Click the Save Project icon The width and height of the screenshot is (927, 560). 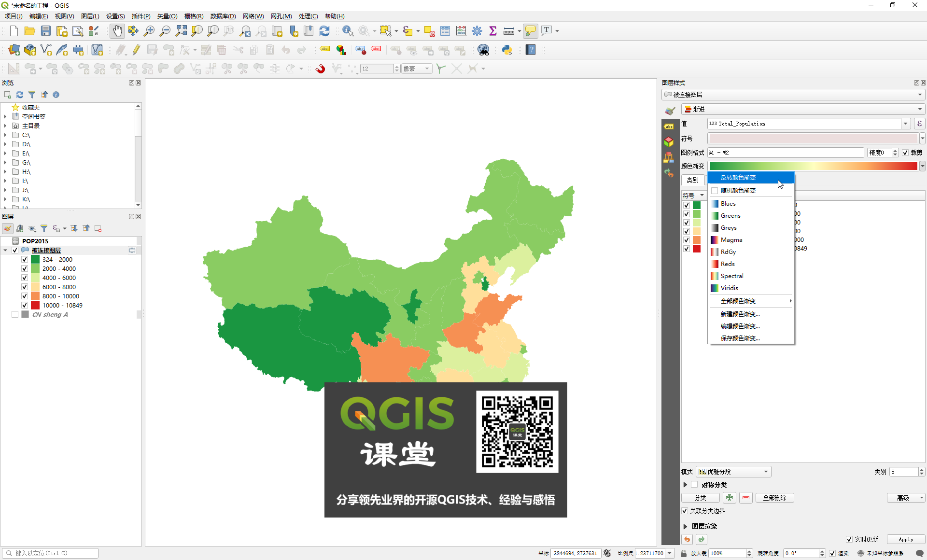coord(45,31)
